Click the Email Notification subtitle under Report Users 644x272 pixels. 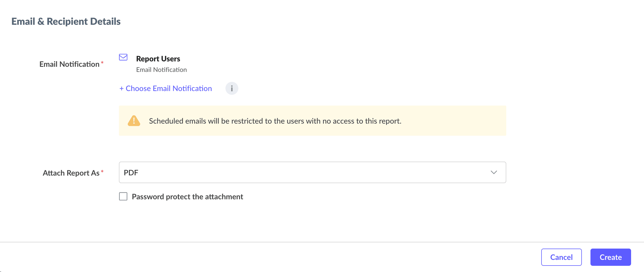(161, 70)
